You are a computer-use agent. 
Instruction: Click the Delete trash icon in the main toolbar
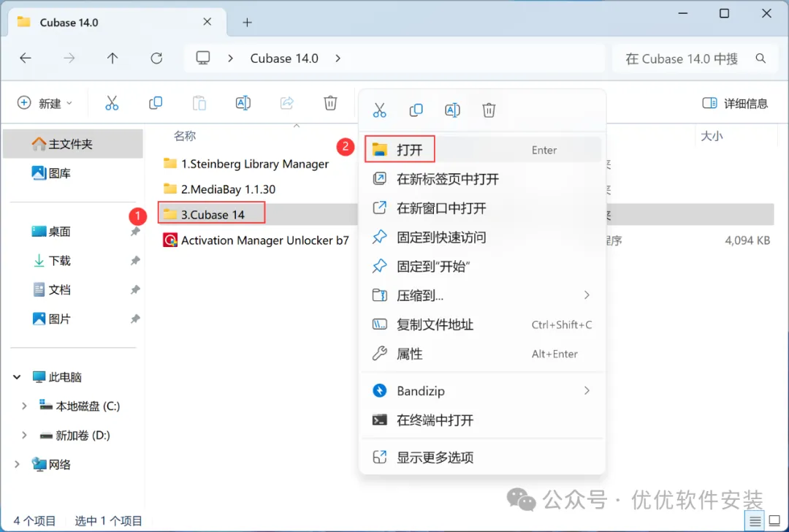coord(330,103)
